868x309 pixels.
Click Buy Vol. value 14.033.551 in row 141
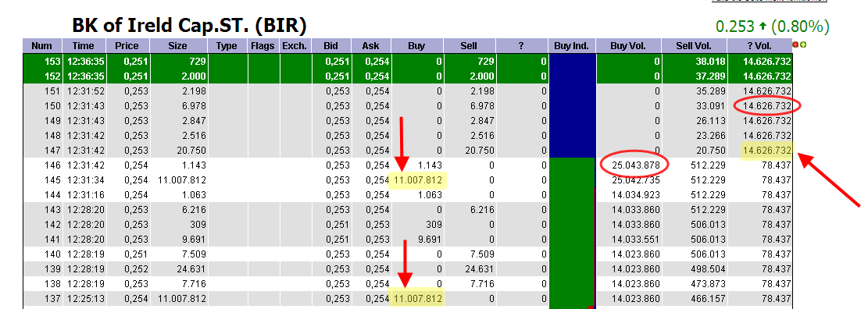click(x=636, y=240)
